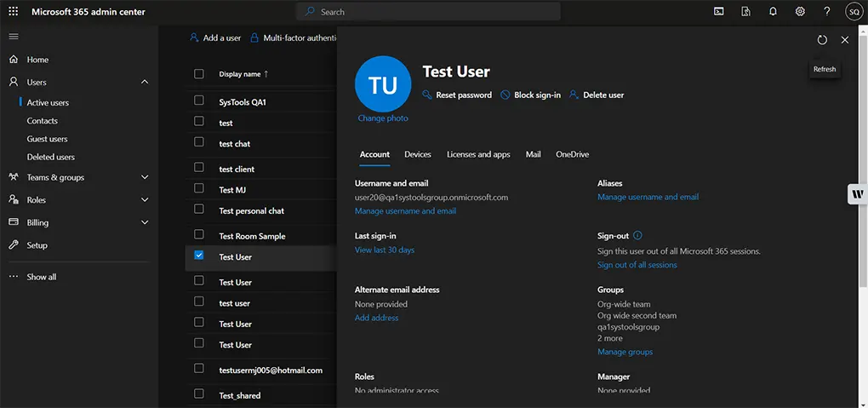Screen dimensions: 868x408
Task: Collapse the navigation hamburger menu
Action: click(14, 37)
